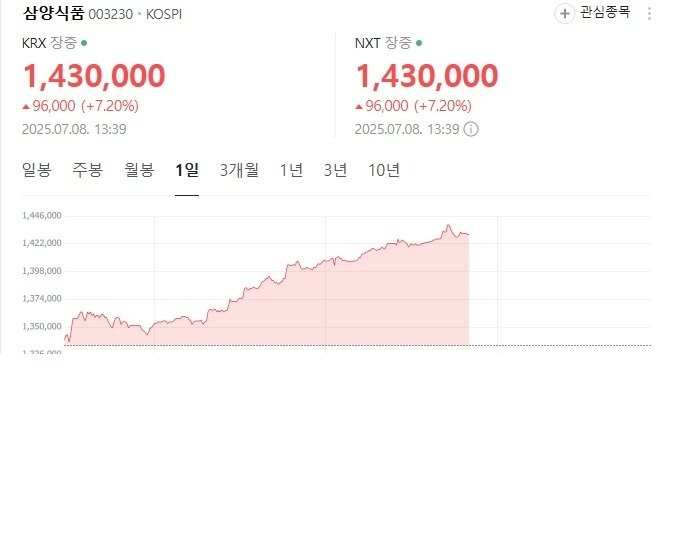Switch chart to 주봉 tab
The height and width of the screenshot is (558, 687).
coord(88,170)
